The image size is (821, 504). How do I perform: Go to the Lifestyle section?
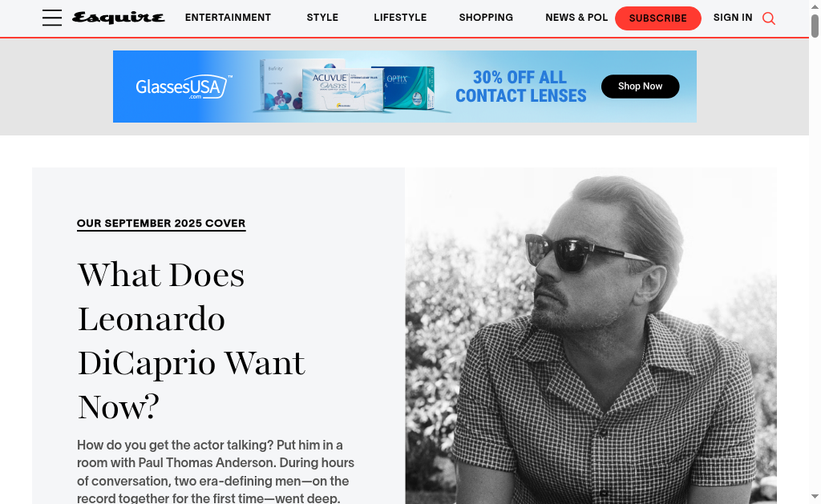(x=400, y=18)
